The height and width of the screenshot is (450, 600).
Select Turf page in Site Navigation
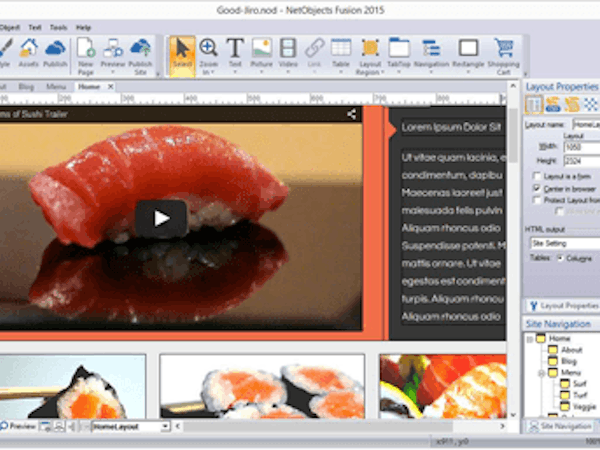point(580,395)
